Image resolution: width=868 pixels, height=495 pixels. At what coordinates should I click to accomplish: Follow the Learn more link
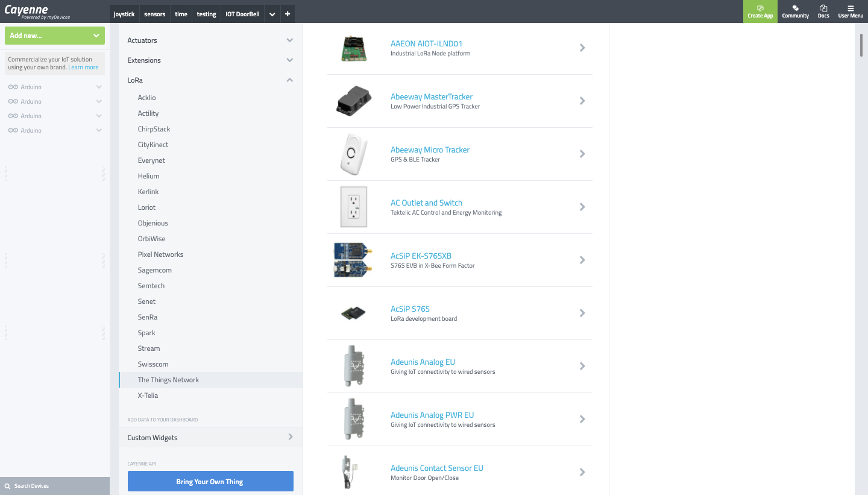83,68
